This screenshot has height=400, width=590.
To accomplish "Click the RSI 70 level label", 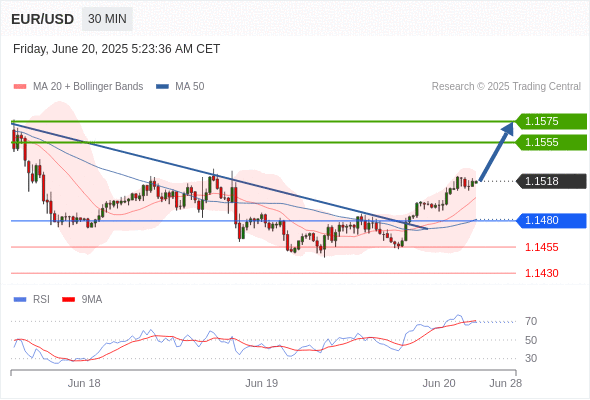I will click(531, 322).
